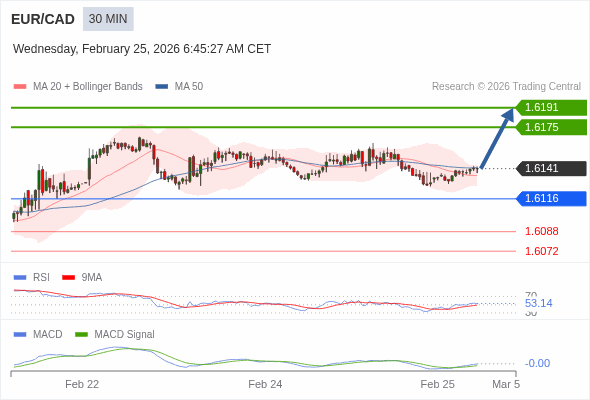The width and height of the screenshot is (590, 400).
Task: Click the RSI value 53.14
Action: tap(538, 303)
